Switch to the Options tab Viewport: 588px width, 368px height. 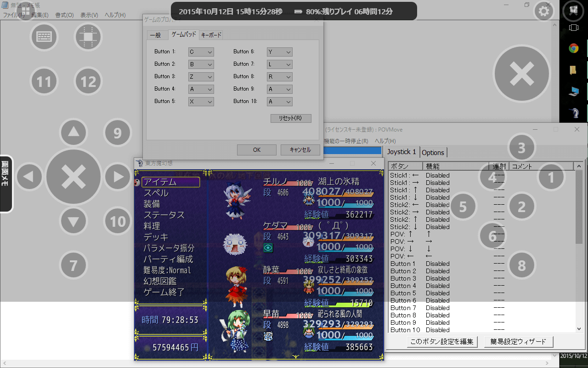click(433, 152)
